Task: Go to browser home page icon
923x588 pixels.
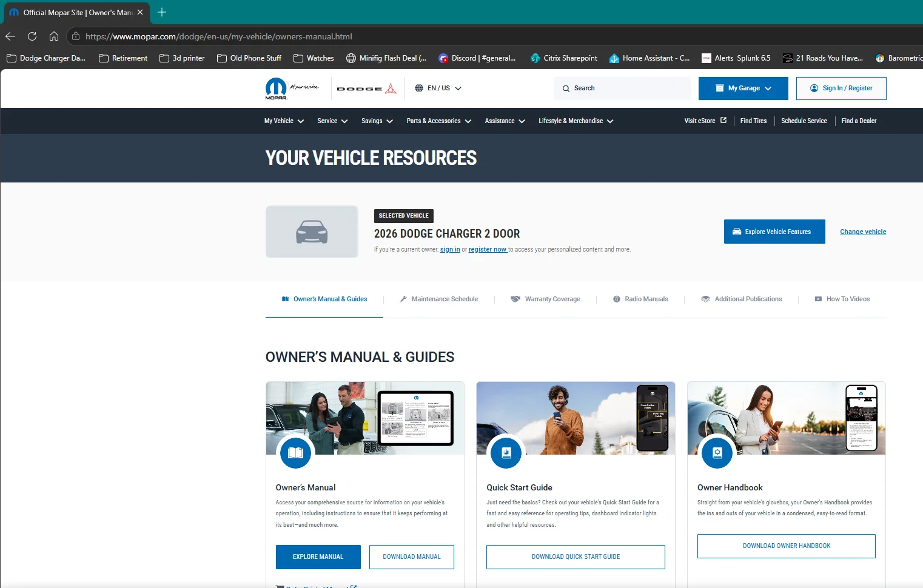Action: [54, 36]
